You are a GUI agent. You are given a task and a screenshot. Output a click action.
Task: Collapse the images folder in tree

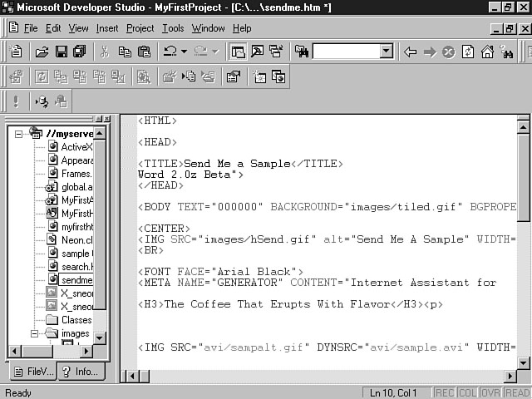coord(35,334)
